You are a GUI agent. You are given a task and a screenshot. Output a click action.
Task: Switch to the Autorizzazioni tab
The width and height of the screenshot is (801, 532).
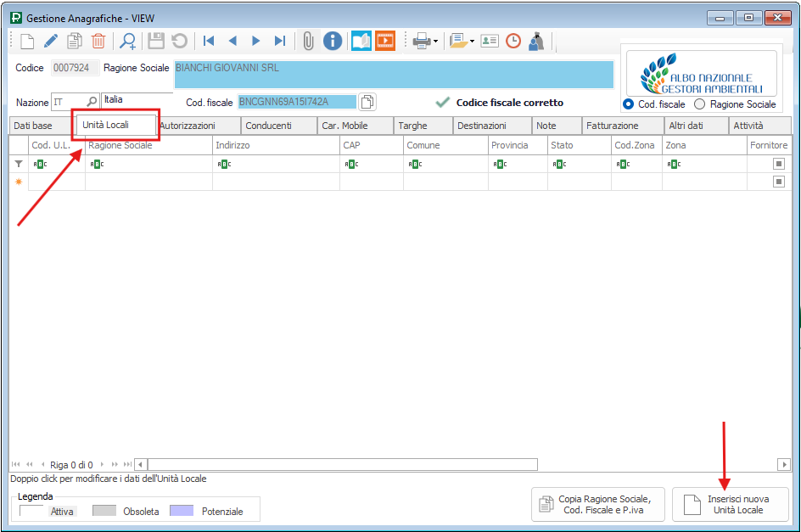point(188,126)
